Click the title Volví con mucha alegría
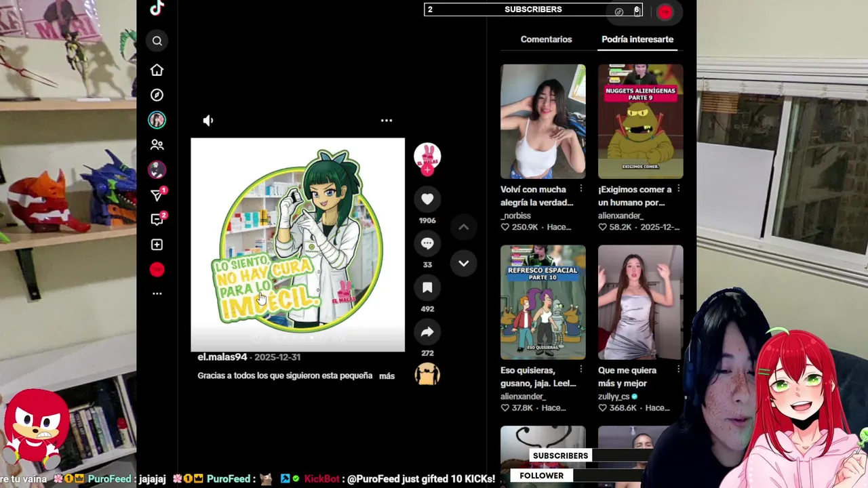 537,196
